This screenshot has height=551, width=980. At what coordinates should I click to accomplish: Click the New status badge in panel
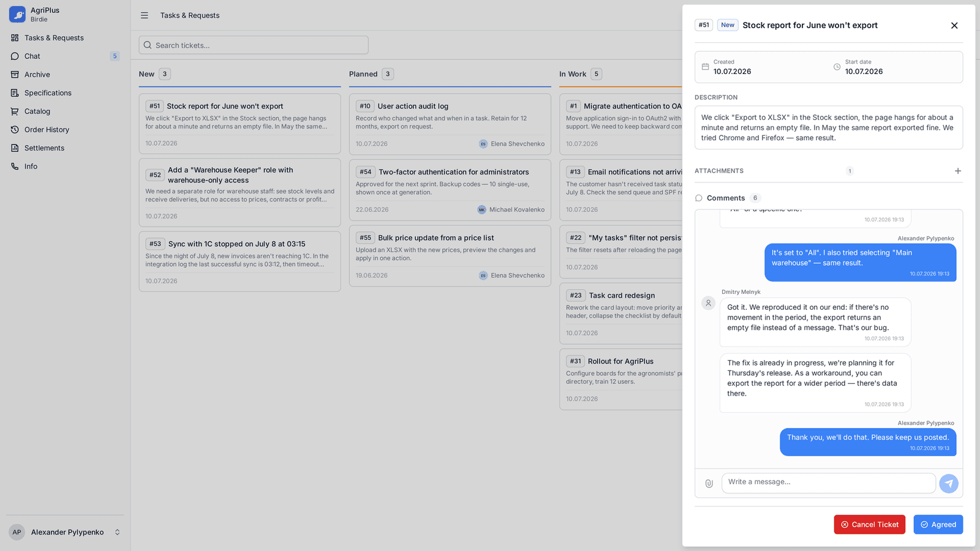(728, 25)
